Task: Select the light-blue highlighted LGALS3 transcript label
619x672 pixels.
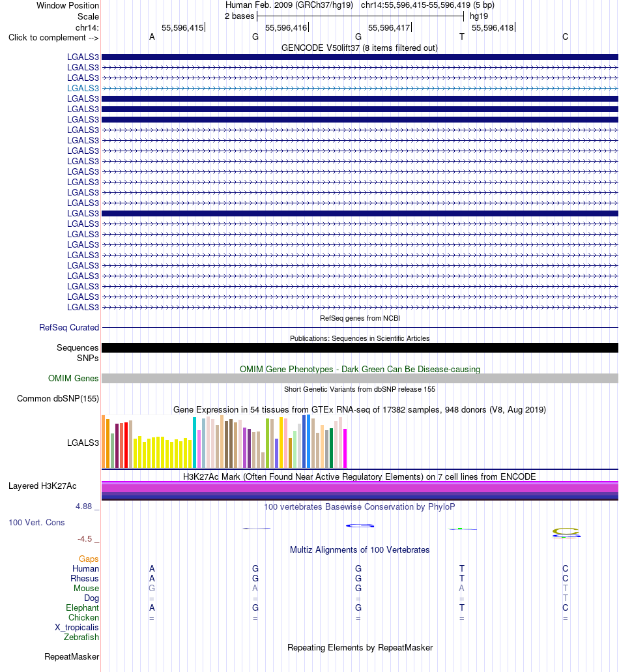Action: pyautogui.click(x=83, y=88)
